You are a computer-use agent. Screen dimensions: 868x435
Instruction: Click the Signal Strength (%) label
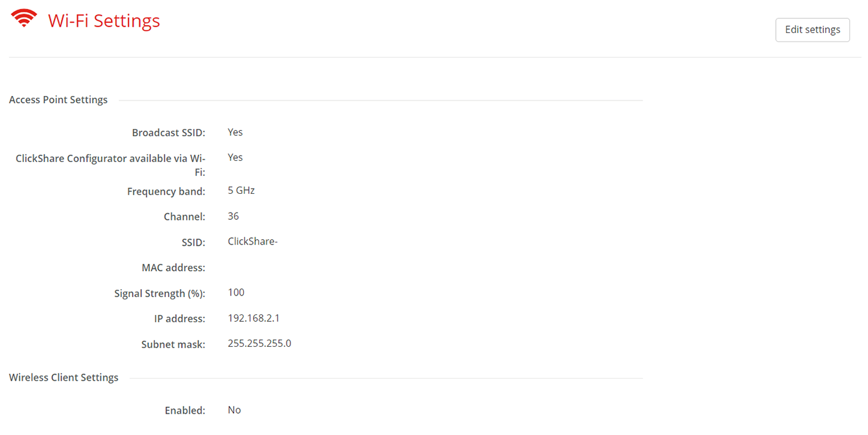tap(160, 294)
